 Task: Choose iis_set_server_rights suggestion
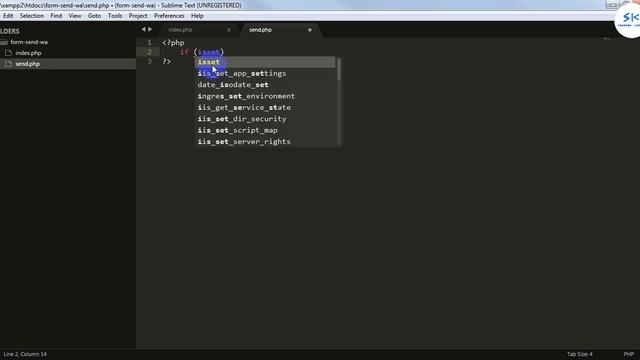(x=265, y=142)
